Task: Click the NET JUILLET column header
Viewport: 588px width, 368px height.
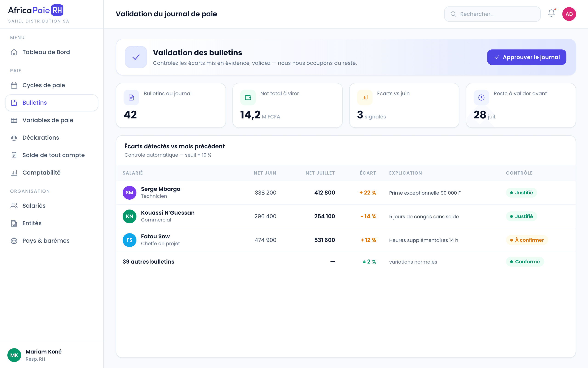Action: pyautogui.click(x=320, y=173)
